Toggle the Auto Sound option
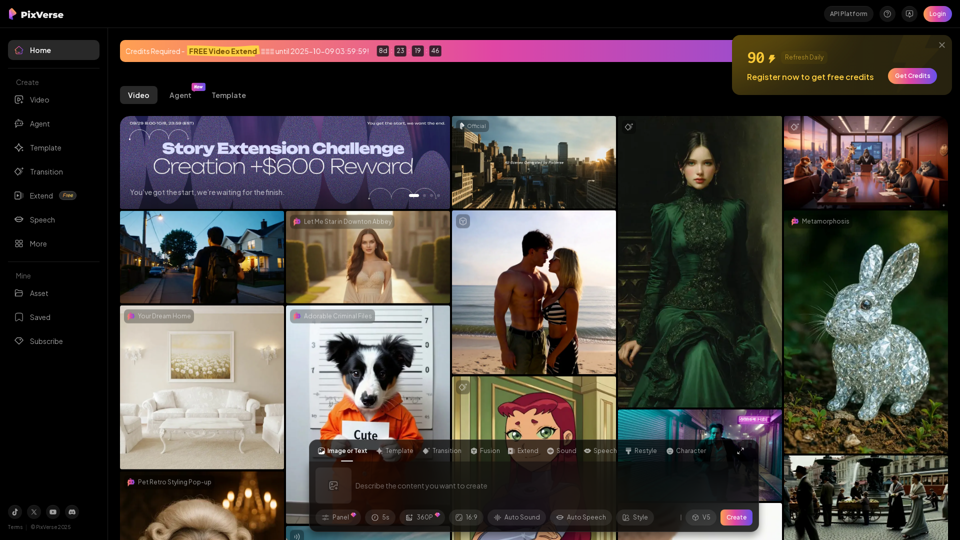 (x=516, y=517)
